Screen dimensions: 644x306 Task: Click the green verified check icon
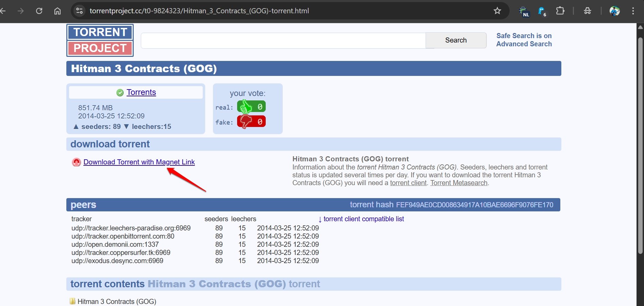pyautogui.click(x=120, y=93)
